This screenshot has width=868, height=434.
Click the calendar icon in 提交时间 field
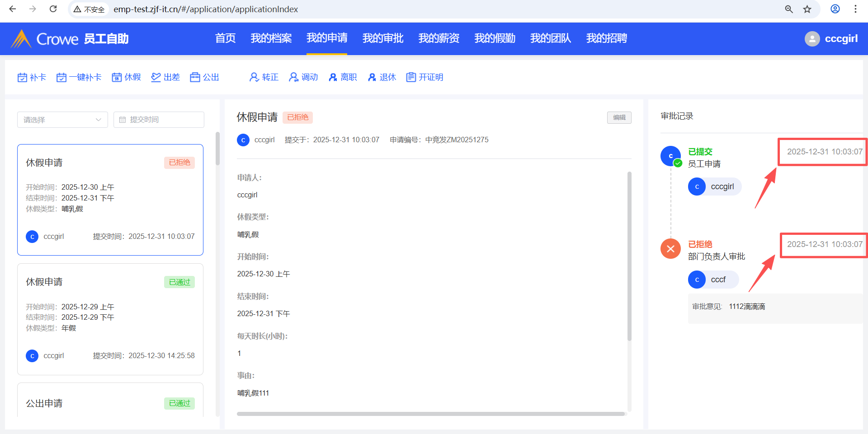click(x=123, y=120)
